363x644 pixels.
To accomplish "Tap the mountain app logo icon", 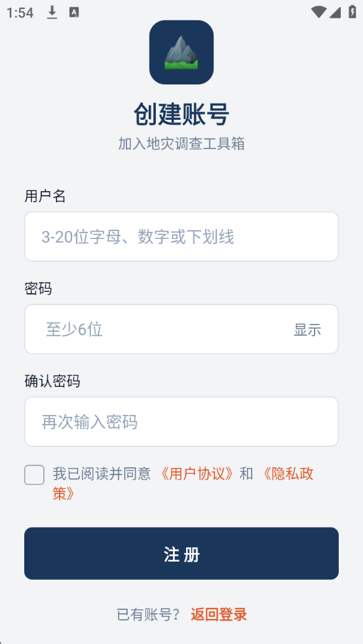I will (x=181, y=52).
